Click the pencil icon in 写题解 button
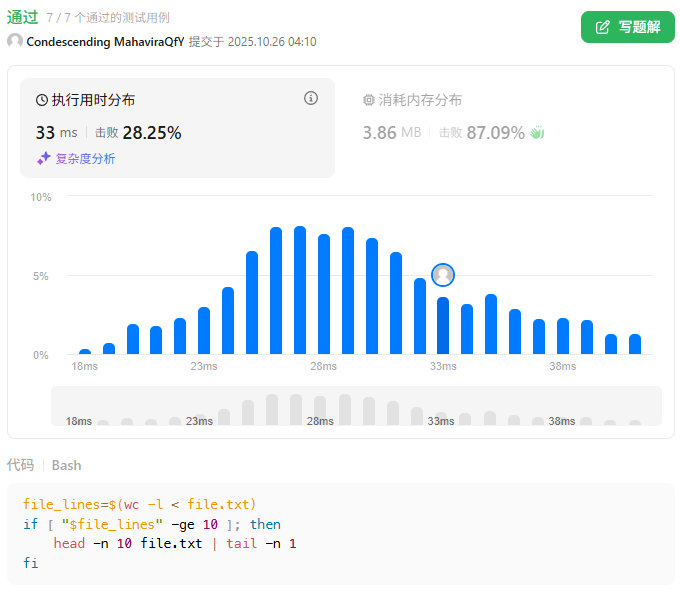Viewport: 680px width, 593px height. coord(603,27)
